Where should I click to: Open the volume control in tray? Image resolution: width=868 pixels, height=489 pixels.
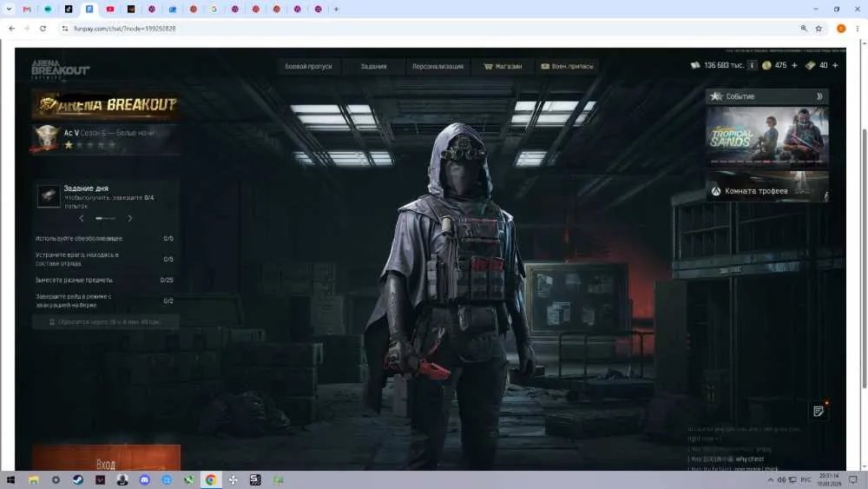[x=781, y=480]
